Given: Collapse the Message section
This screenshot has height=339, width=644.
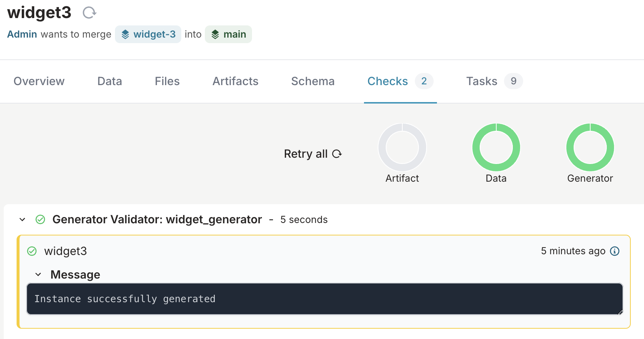Looking at the screenshot, I should click(x=38, y=274).
